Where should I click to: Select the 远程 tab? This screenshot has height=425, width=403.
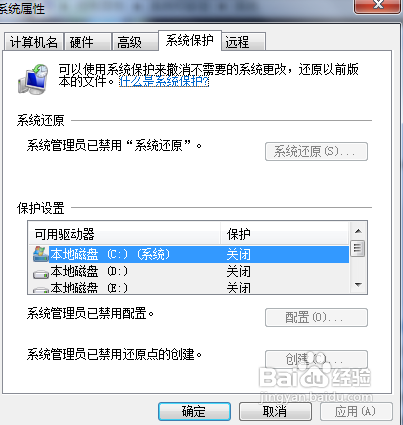(244, 42)
